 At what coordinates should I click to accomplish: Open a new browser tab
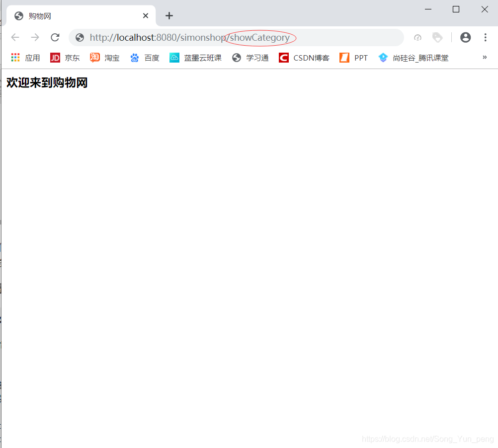tap(169, 15)
